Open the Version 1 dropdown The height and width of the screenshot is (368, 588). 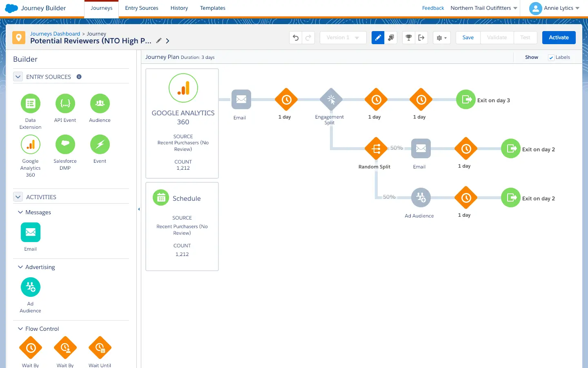[343, 38]
